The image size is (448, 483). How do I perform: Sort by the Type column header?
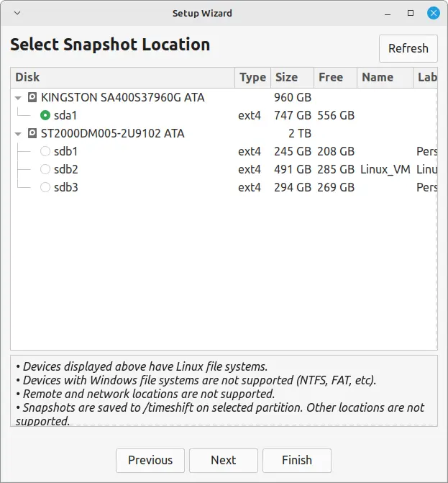coord(252,77)
